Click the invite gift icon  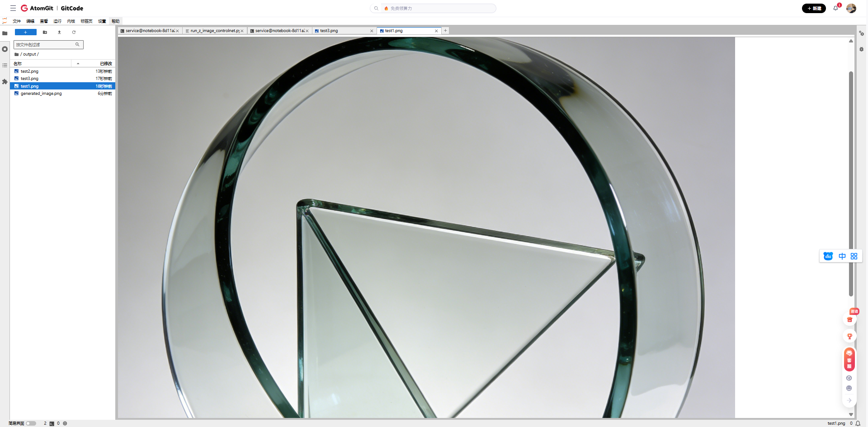(x=850, y=319)
